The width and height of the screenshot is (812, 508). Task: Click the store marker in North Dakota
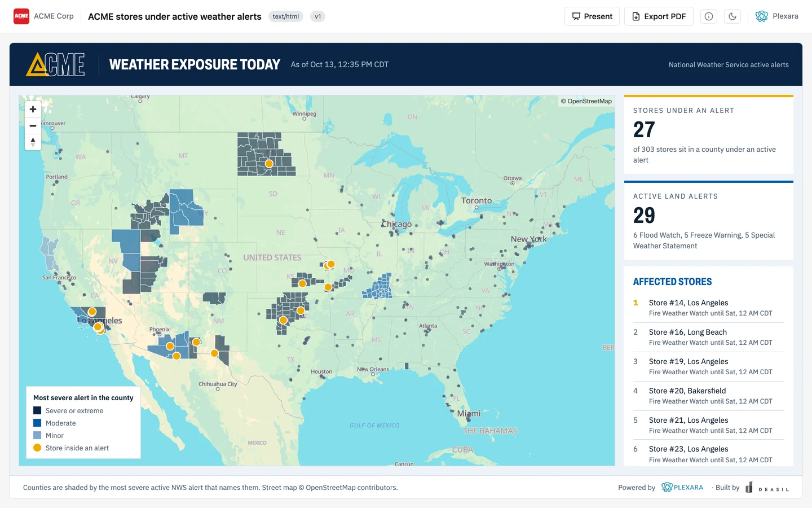click(269, 164)
